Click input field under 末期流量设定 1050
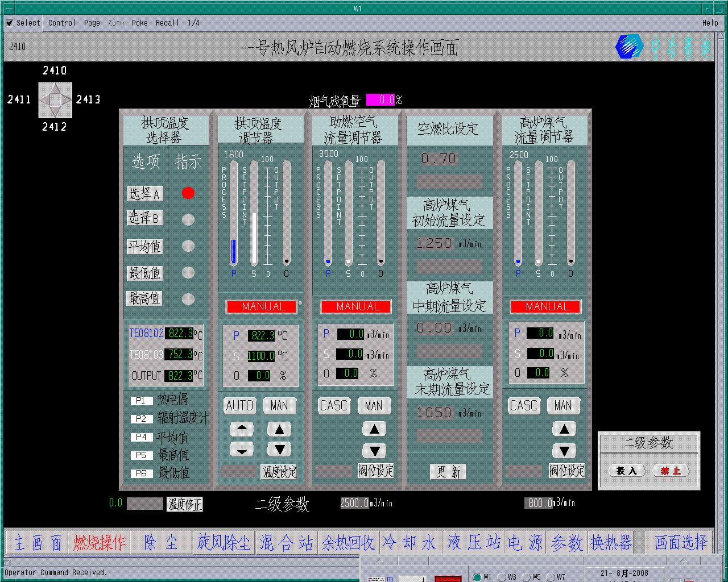 pos(449,436)
